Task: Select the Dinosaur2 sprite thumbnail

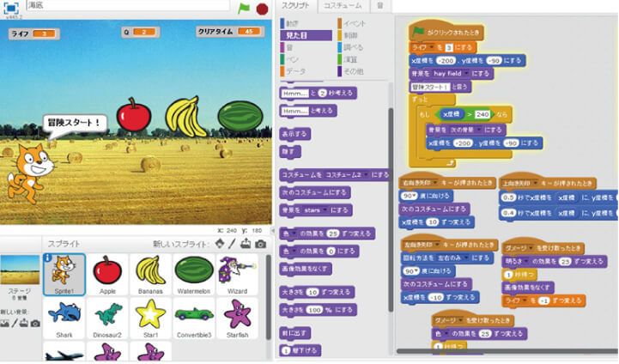Action: click(x=107, y=318)
